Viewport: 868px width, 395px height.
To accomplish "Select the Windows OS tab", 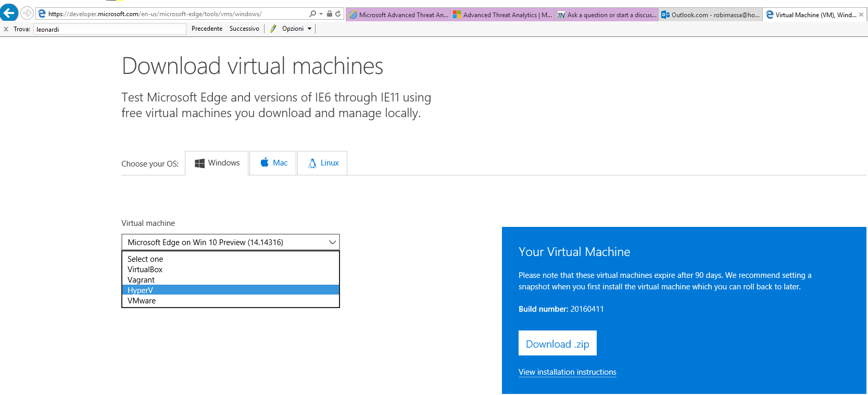I will coord(217,163).
